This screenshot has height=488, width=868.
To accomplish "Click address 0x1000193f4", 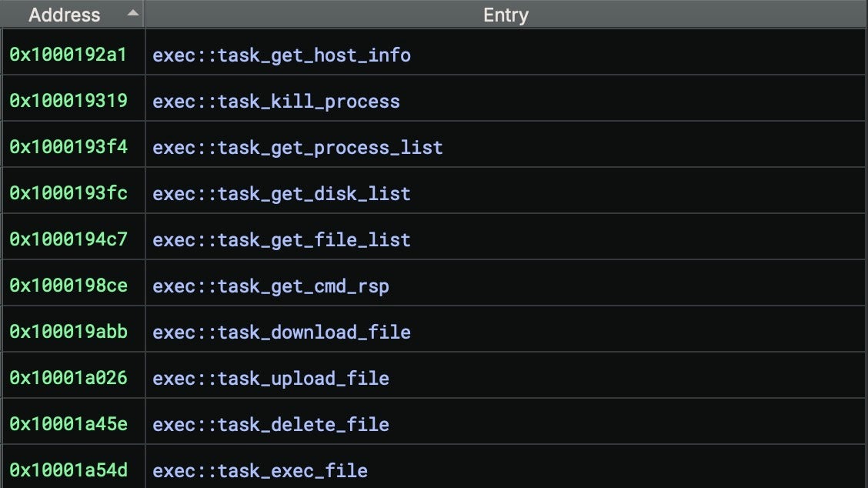I will coord(68,148).
